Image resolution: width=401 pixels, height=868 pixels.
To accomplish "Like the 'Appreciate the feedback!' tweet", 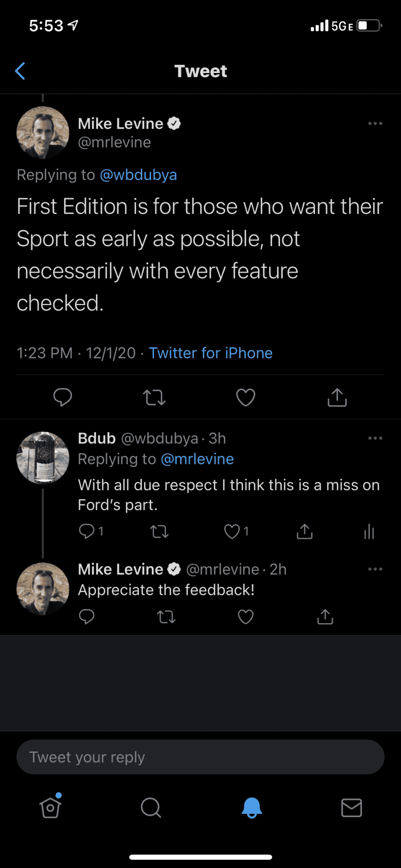I will click(246, 617).
